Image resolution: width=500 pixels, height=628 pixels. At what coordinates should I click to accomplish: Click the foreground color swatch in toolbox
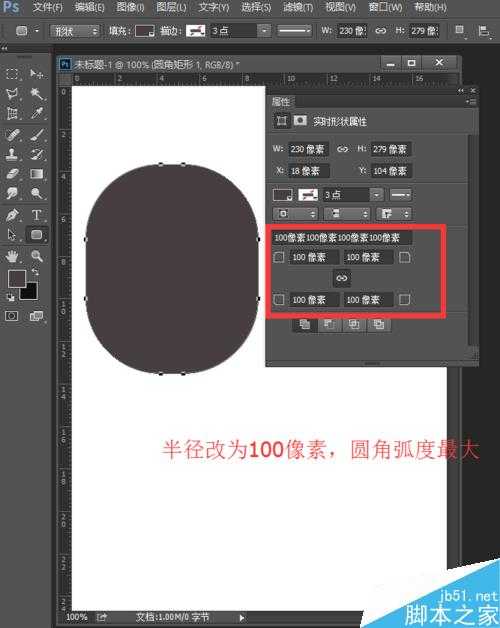[x=17, y=278]
